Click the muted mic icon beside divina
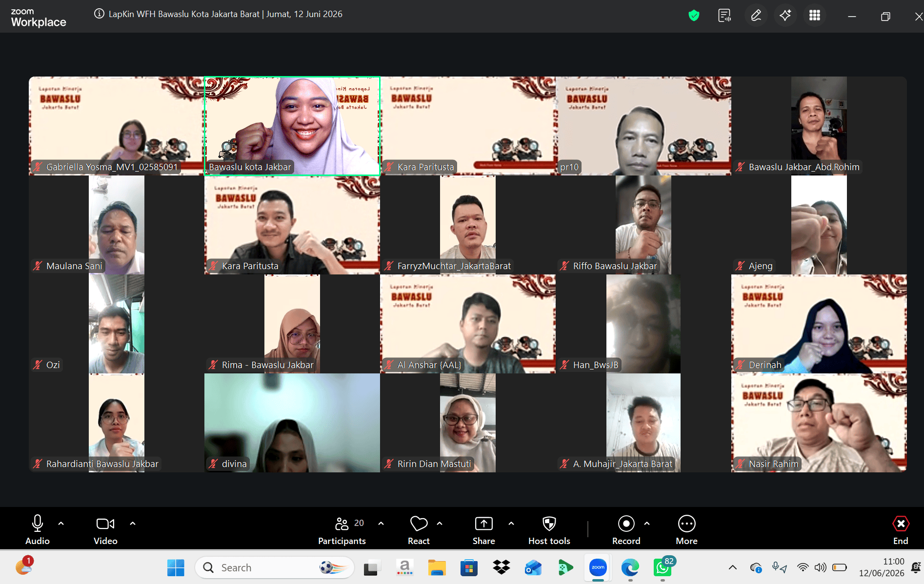The image size is (924, 584). (x=213, y=464)
